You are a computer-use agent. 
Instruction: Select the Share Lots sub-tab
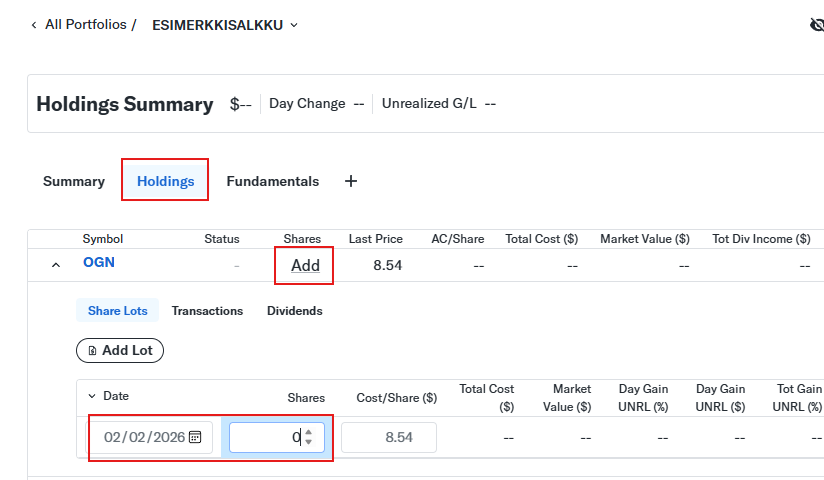point(118,311)
